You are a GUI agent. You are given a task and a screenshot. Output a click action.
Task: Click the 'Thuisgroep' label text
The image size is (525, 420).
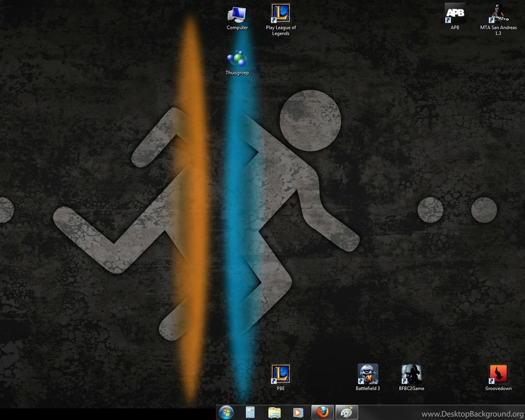[237, 73]
